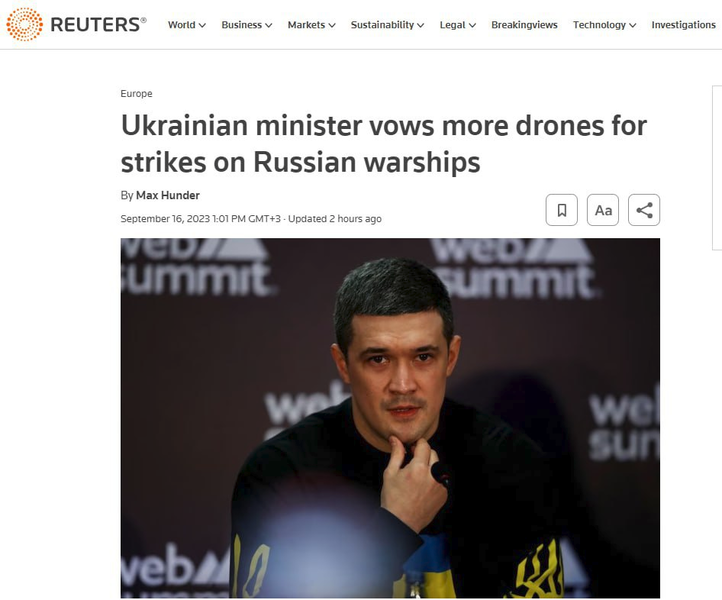Image resolution: width=722 pixels, height=600 pixels.
Task: Open text size options with Aa icon
Action: [603, 210]
